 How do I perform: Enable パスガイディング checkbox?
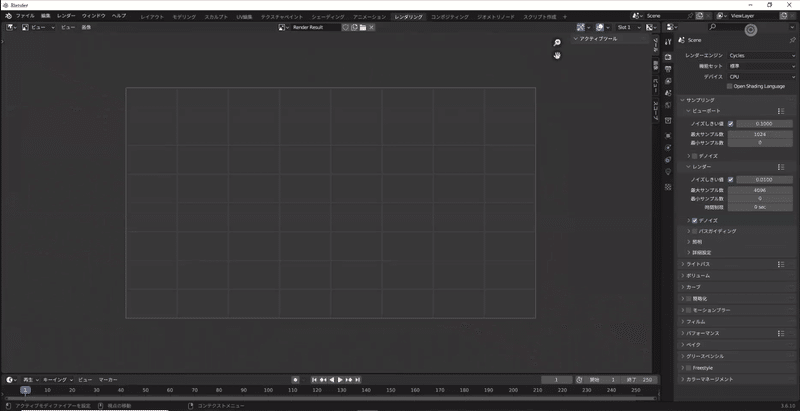click(x=695, y=232)
